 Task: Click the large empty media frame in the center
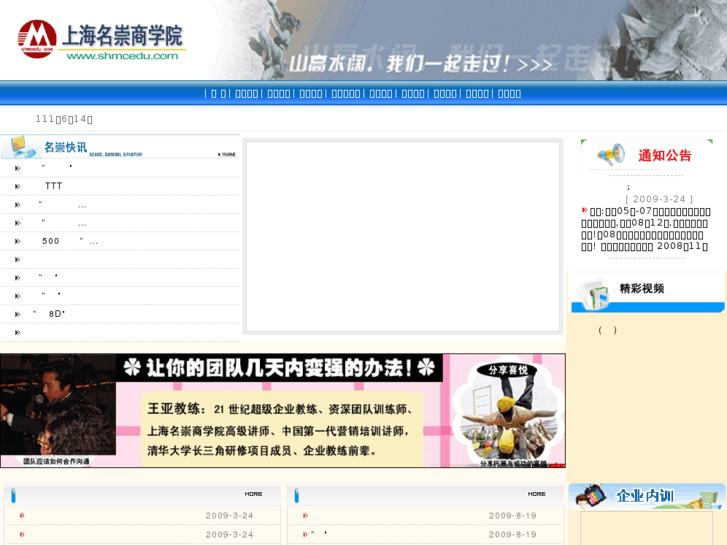click(403, 237)
